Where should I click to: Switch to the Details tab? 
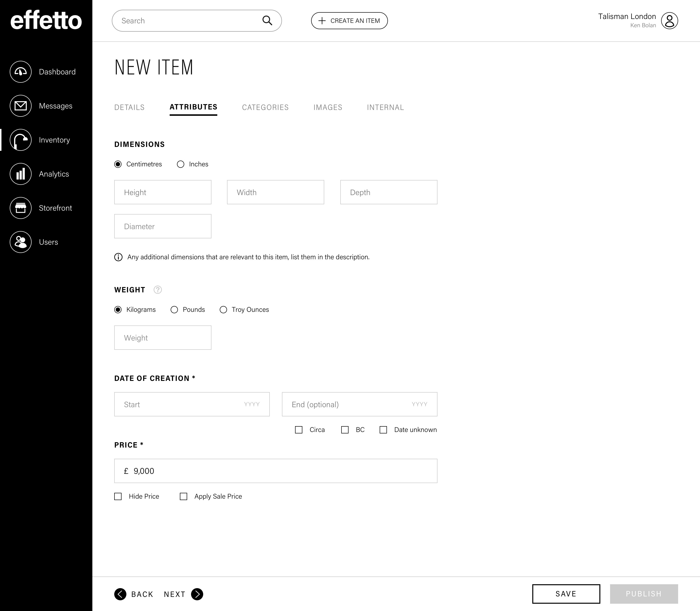[130, 108]
